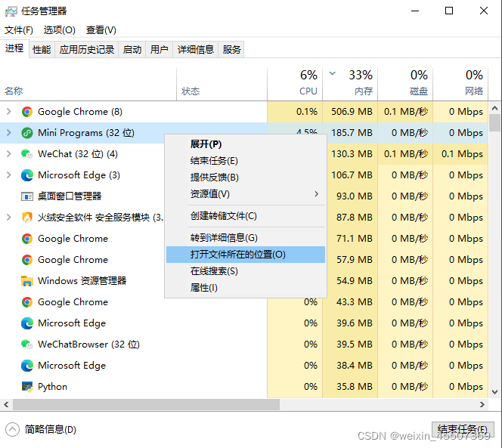Open the 查看(V) menu
This screenshot has width=502, height=448.
coord(101,30)
